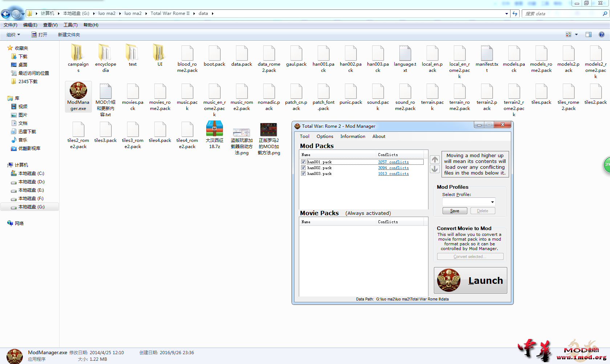
Task: Toggle the Explorer preview pane icon
Action: point(589,34)
